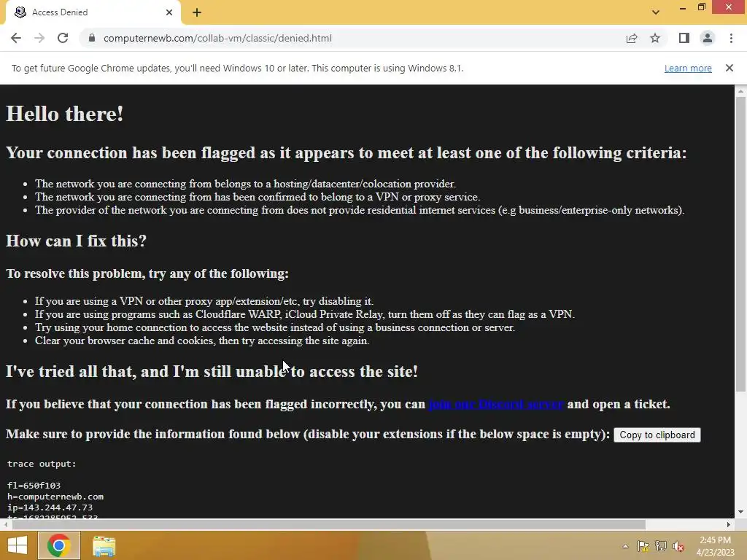
Task: Click the 'fl=650f103' trace line
Action: tap(34, 486)
